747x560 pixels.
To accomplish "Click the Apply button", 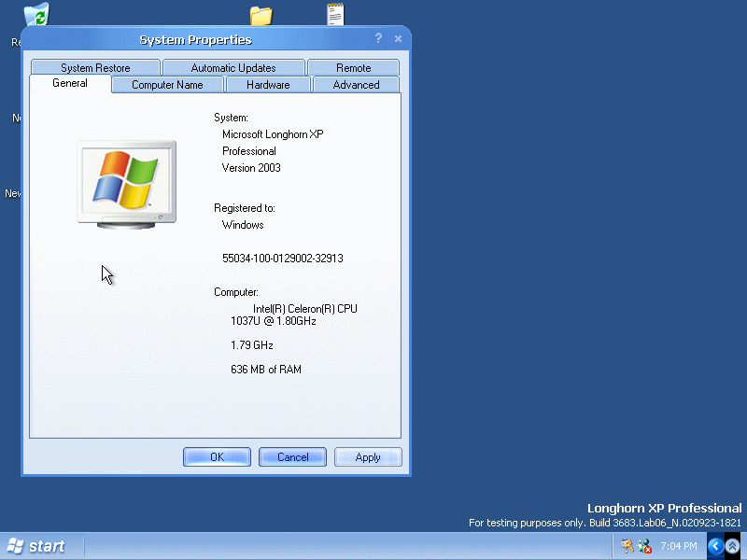I will click(x=368, y=457).
